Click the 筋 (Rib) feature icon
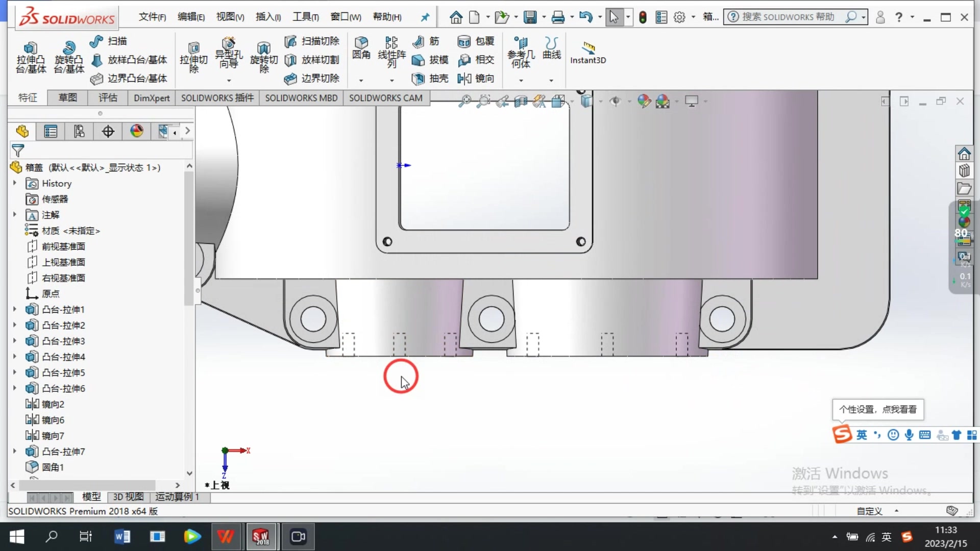Screen dimensions: 980x551 pos(427,41)
